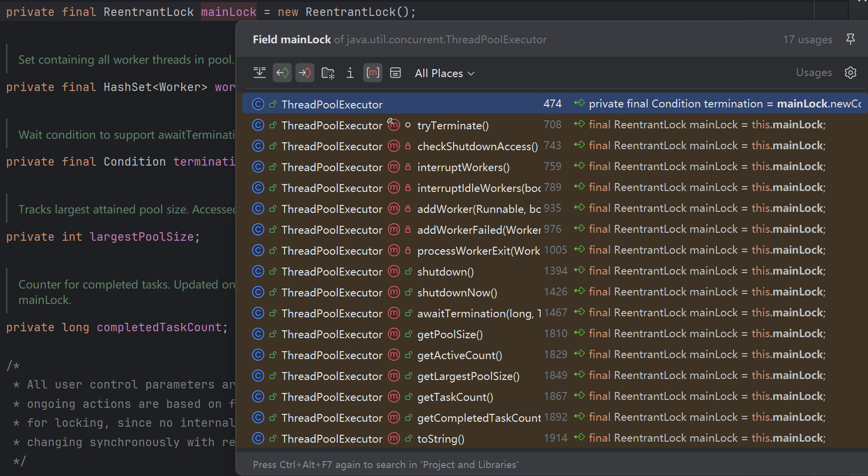The width and height of the screenshot is (868, 476).
Task: Toggle the show write access filter
Action: tap(305, 73)
